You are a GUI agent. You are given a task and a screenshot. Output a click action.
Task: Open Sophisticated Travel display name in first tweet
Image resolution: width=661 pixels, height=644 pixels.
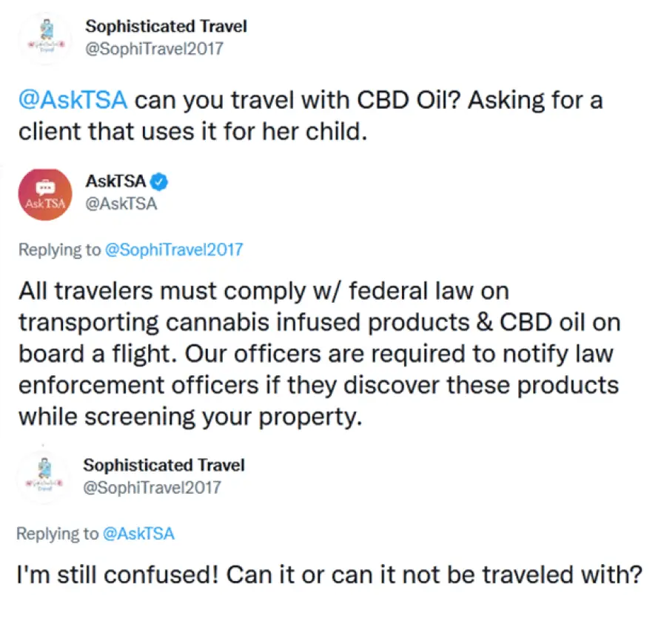tap(166, 27)
